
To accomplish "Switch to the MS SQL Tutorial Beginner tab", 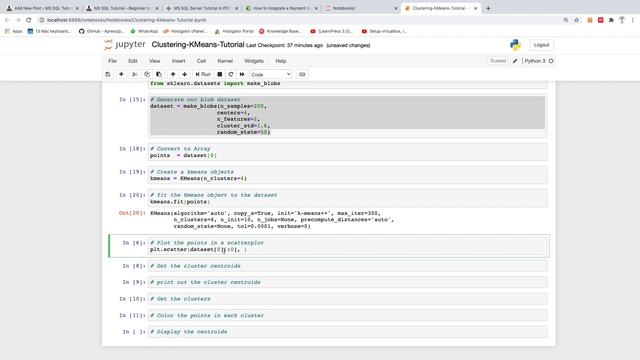I will (122, 8).
